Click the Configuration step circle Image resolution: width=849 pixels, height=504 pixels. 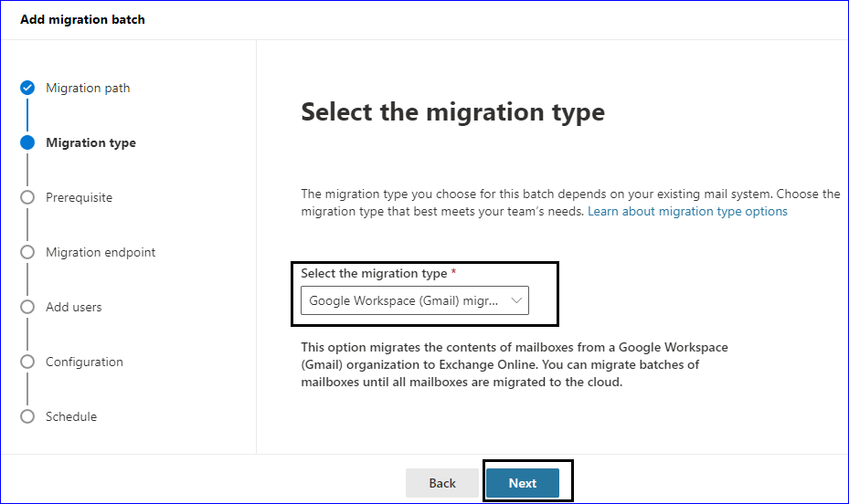click(x=27, y=362)
